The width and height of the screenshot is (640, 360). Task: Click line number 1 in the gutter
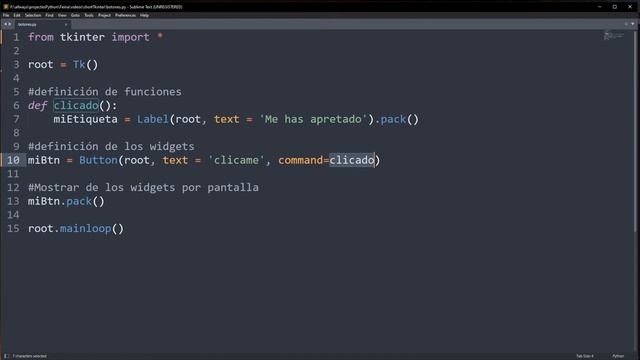click(x=16, y=37)
